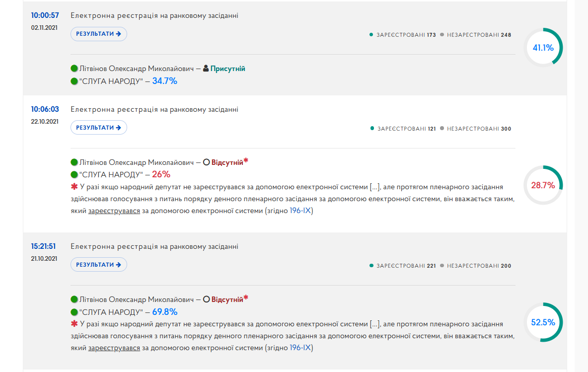Viewport: 588px width, 372px height.
Task: Click the 10:00:57 timestamp
Action: click(x=45, y=15)
